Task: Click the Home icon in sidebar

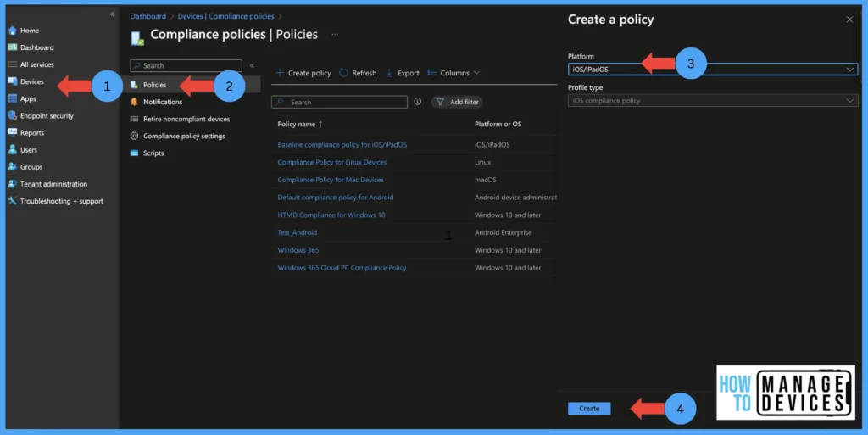Action: (12, 31)
